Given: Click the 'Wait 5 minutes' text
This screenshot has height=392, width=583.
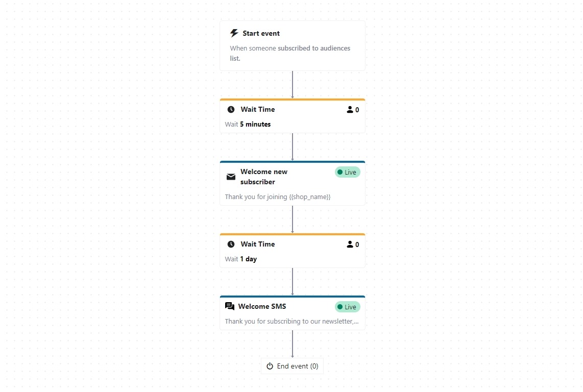Looking at the screenshot, I should 248,124.
